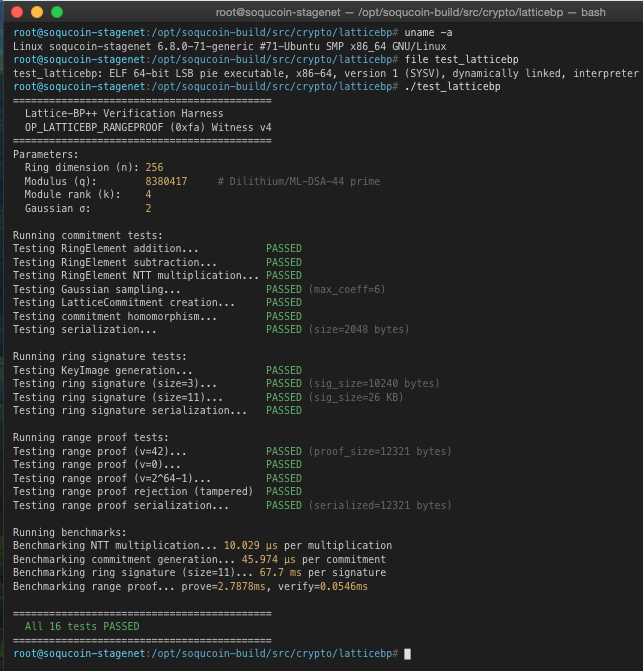
Task: Click 'Testing range proof rejection (tampered)' text
Action: (x=133, y=491)
